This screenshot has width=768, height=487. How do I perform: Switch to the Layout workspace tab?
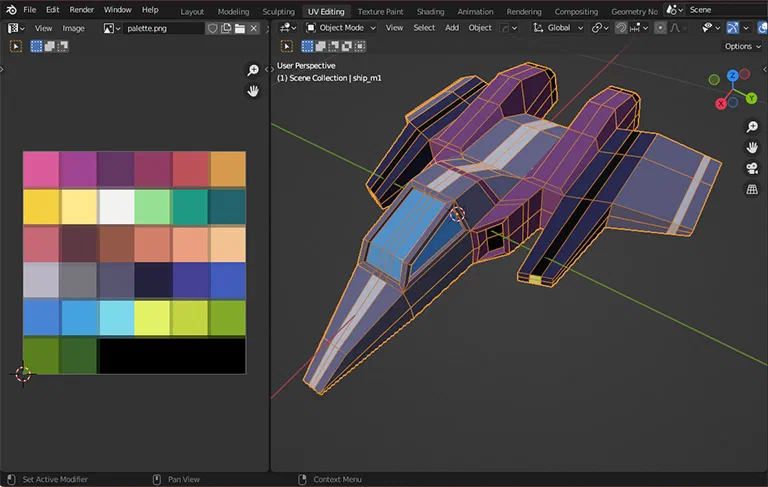tap(192, 11)
